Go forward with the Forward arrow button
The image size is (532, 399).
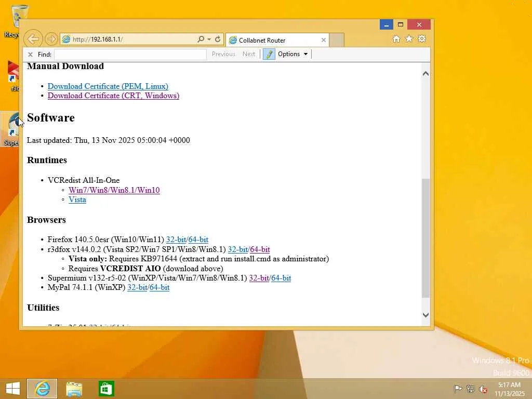coord(51,39)
